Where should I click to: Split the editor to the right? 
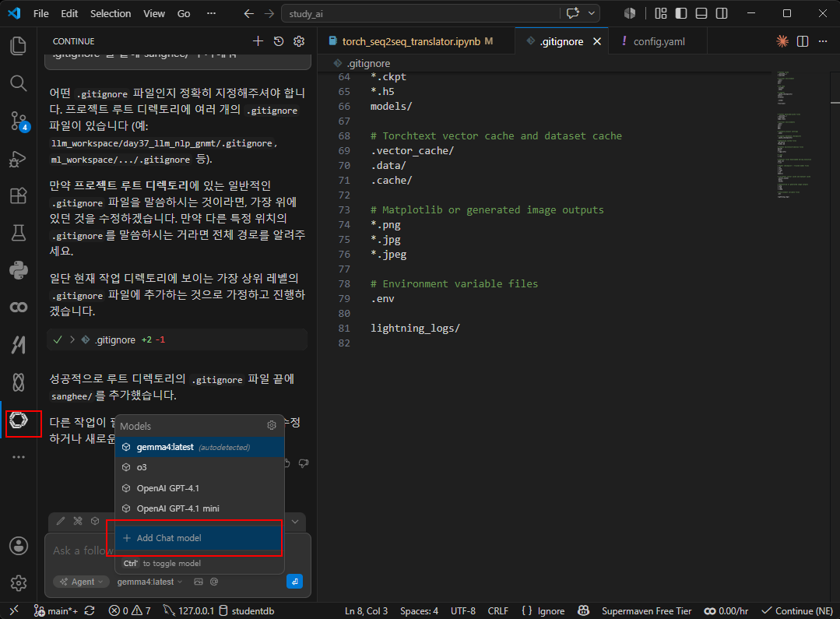(803, 41)
